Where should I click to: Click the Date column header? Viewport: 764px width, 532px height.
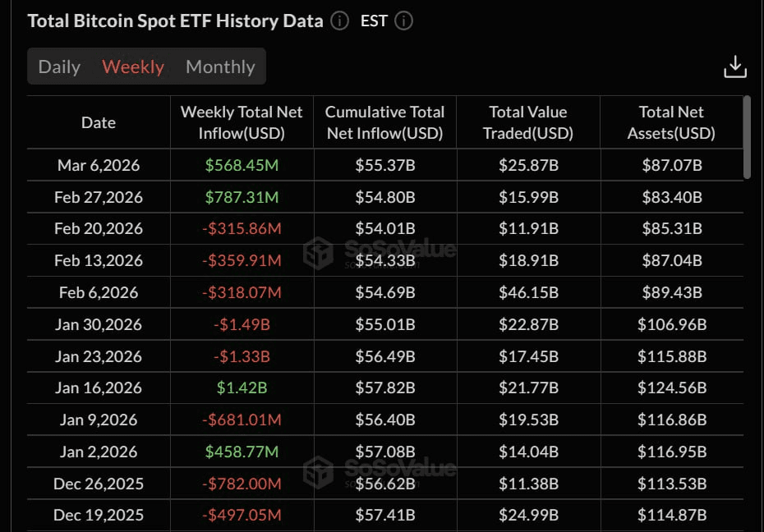[x=98, y=122]
